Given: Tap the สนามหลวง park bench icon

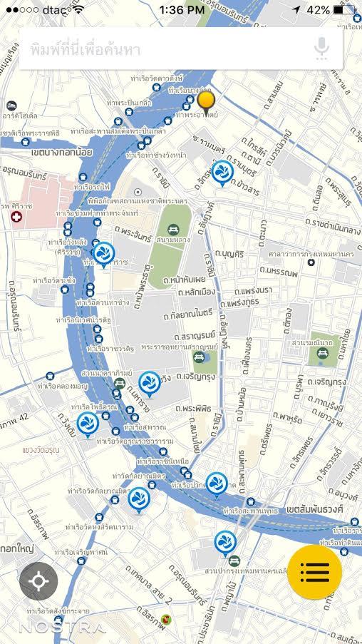Looking at the screenshot, I should tap(174, 229).
